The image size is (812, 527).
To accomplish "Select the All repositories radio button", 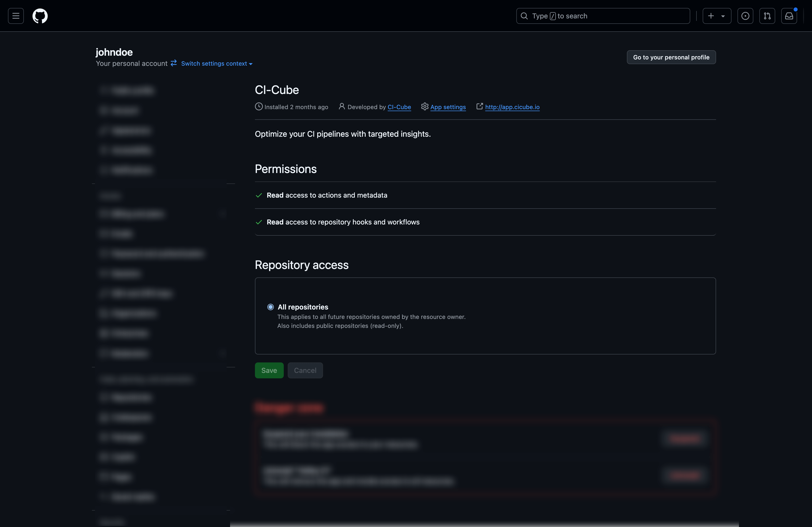I will [x=271, y=307].
